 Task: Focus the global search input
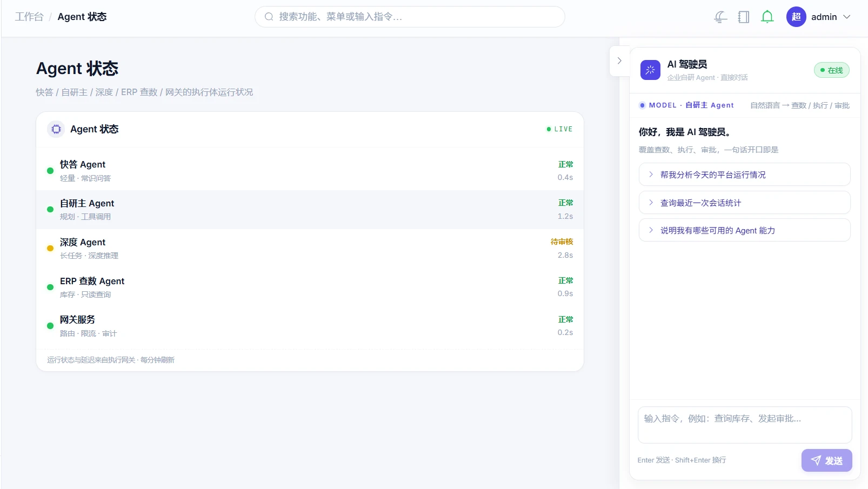point(410,17)
